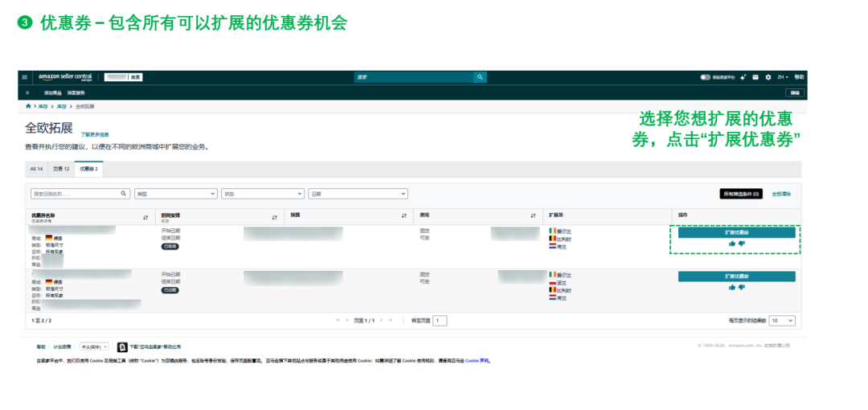Click the magnifier in the promotion name search
This screenshot has width=868, height=410.
pos(124,194)
